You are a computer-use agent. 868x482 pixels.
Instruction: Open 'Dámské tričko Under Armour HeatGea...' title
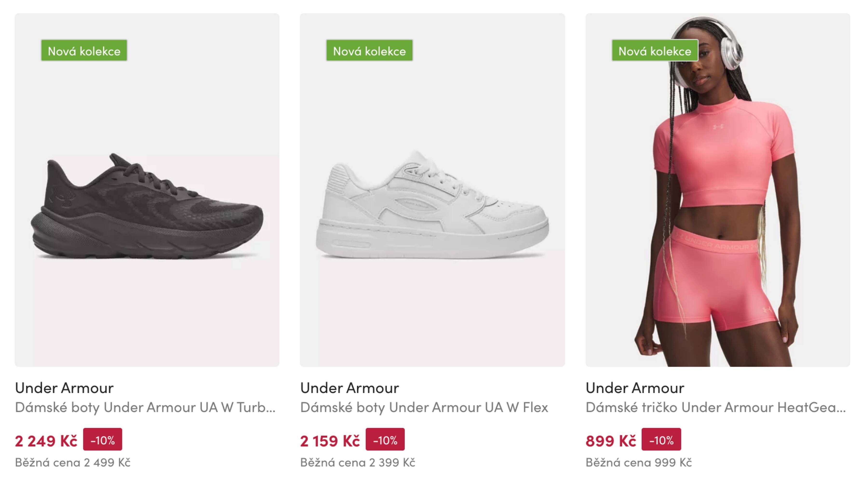tap(716, 408)
